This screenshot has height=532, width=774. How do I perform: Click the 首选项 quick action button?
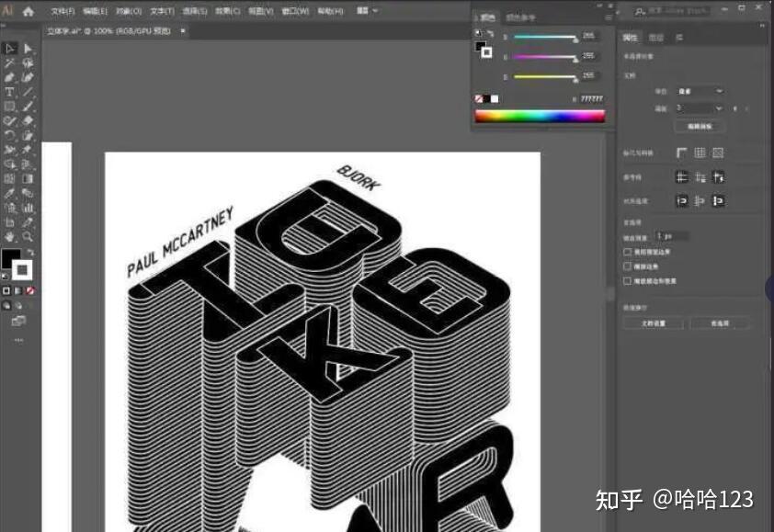720,323
